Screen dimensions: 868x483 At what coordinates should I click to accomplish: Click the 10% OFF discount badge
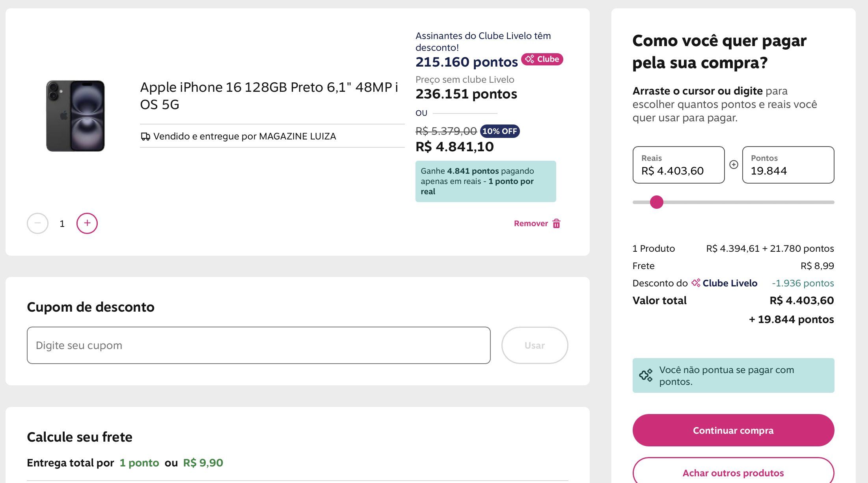pyautogui.click(x=499, y=131)
